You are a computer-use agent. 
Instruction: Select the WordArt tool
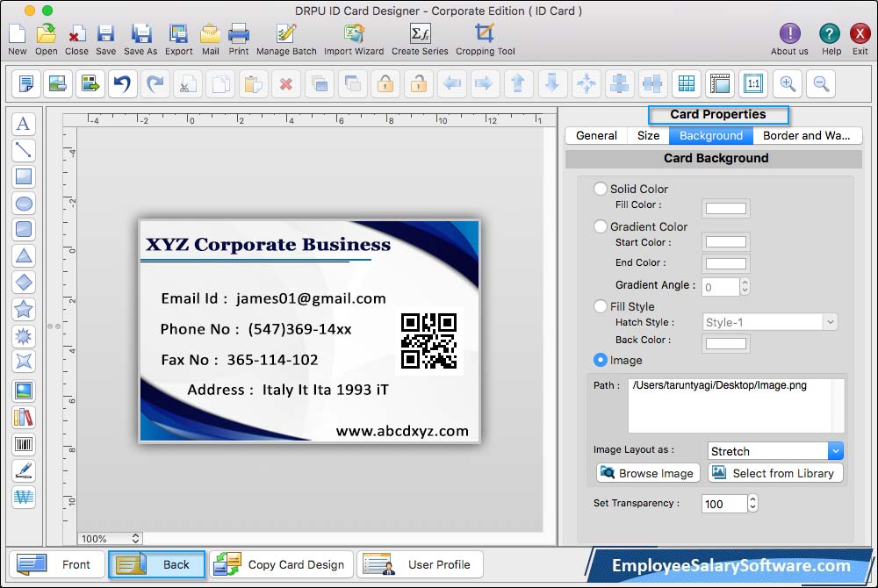tap(24, 497)
